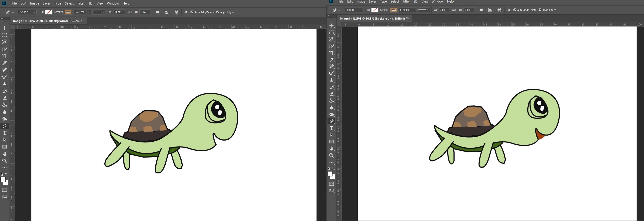This screenshot has height=221, width=644.
Task: Select the Eyedropper tool in left window
Action: click(5, 63)
